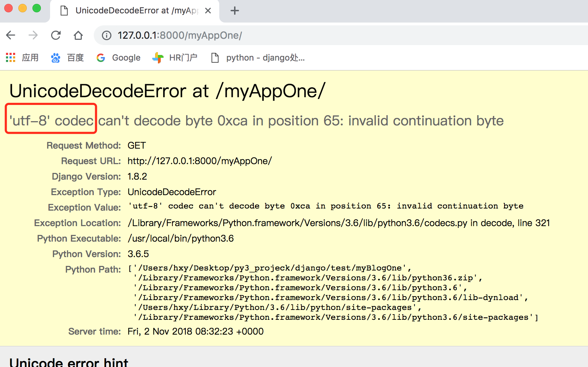The height and width of the screenshot is (367, 588).
Task: Click the Exception Type value UnicodeDecodeError
Action: pos(172,192)
